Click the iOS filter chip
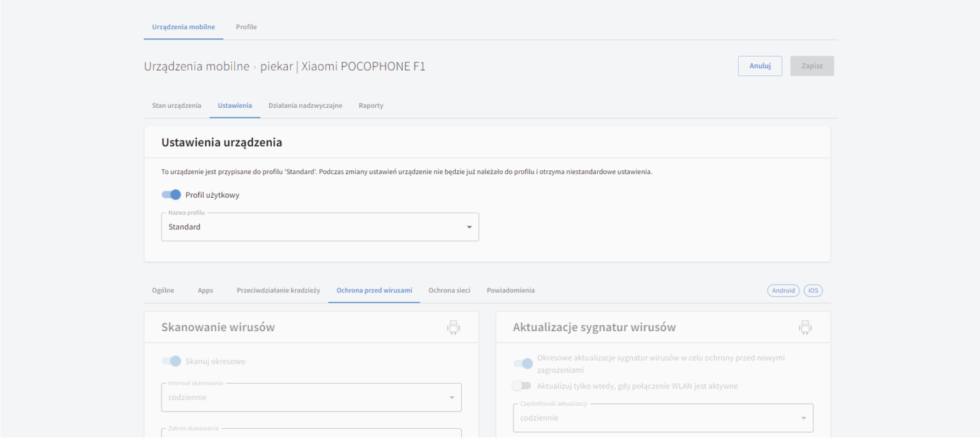Image resolution: width=980 pixels, height=439 pixels. click(x=813, y=290)
